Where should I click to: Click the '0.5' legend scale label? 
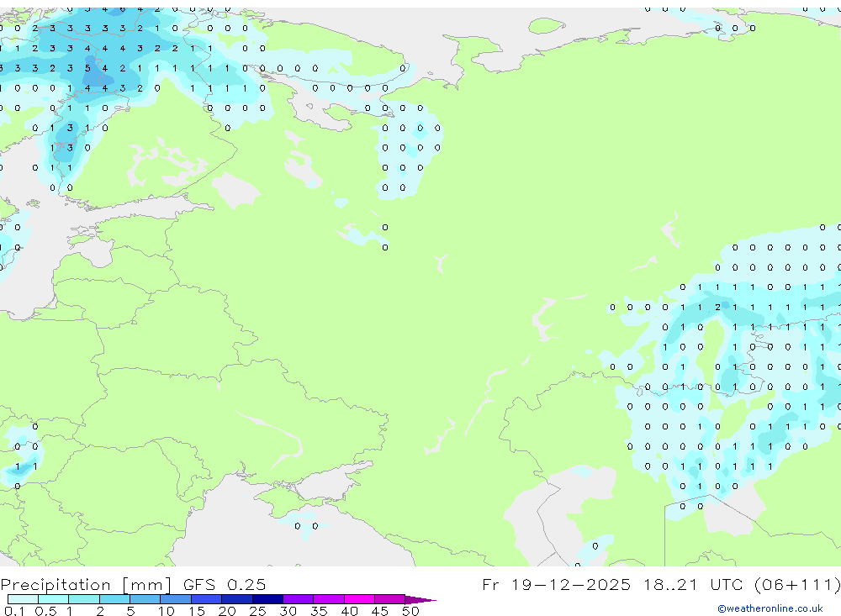click(45, 611)
